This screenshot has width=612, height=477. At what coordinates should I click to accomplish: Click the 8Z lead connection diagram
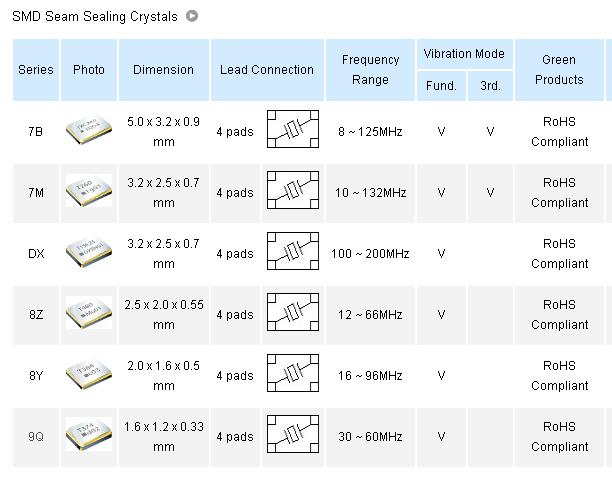pyautogui.click(x=293, y=314)
